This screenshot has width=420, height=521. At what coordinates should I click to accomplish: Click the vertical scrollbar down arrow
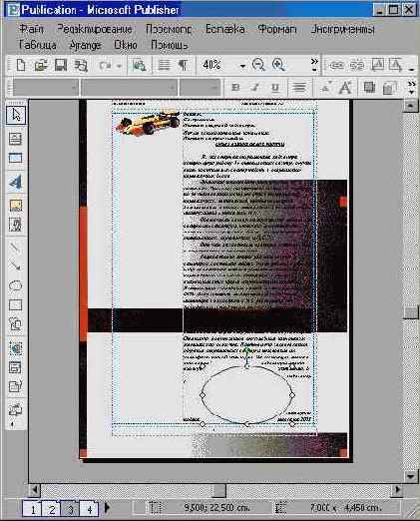(x=411, y=476)
